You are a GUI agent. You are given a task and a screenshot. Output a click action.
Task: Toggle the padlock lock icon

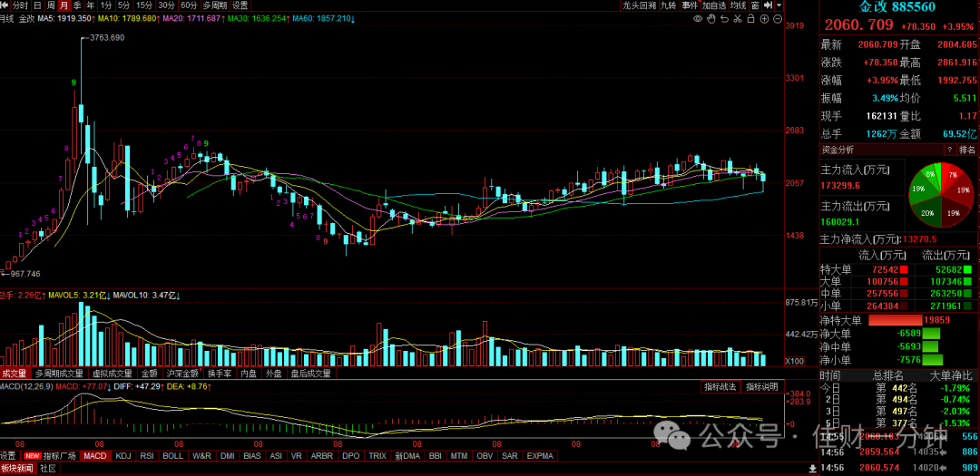(x=750, y=19)
